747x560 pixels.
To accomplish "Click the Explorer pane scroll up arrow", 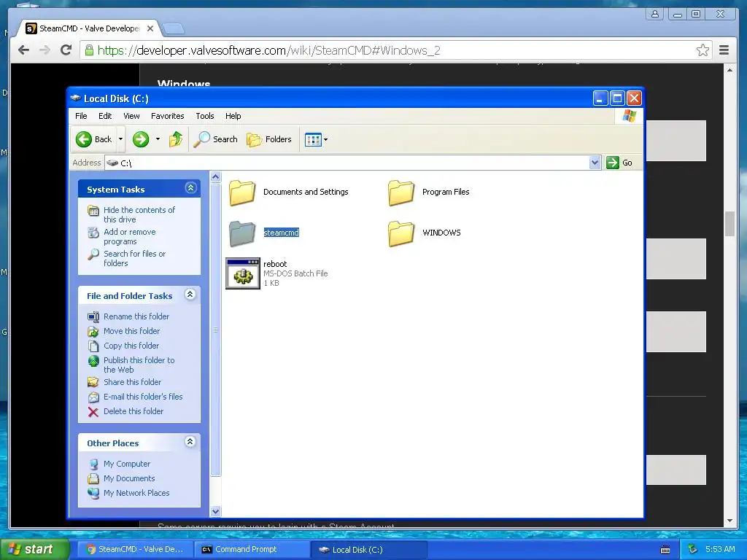I will (215, 177).
